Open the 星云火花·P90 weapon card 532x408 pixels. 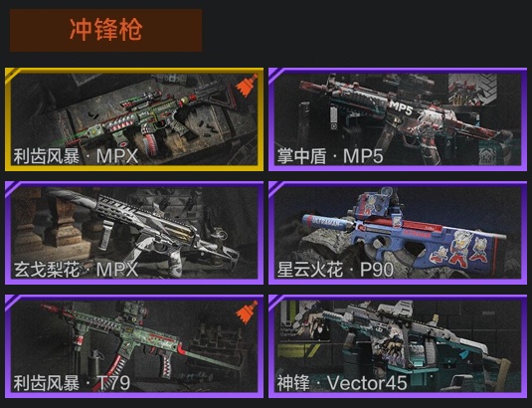tap(398, 233)
